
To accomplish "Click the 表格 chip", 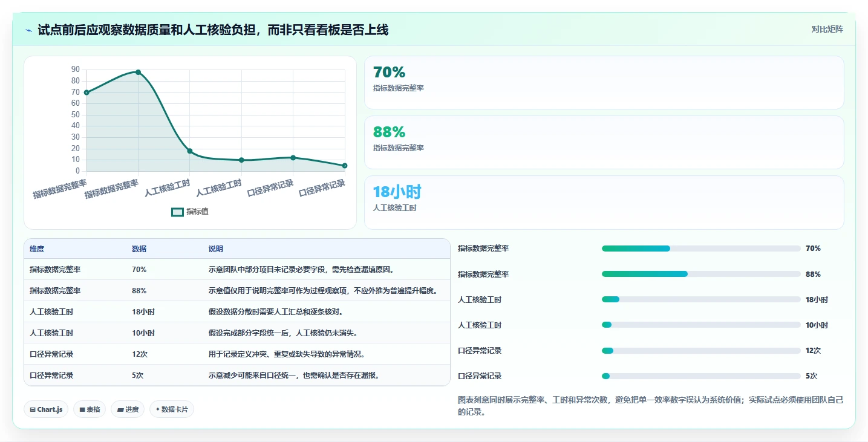I will pyautogui.click(x=90, y=409).
